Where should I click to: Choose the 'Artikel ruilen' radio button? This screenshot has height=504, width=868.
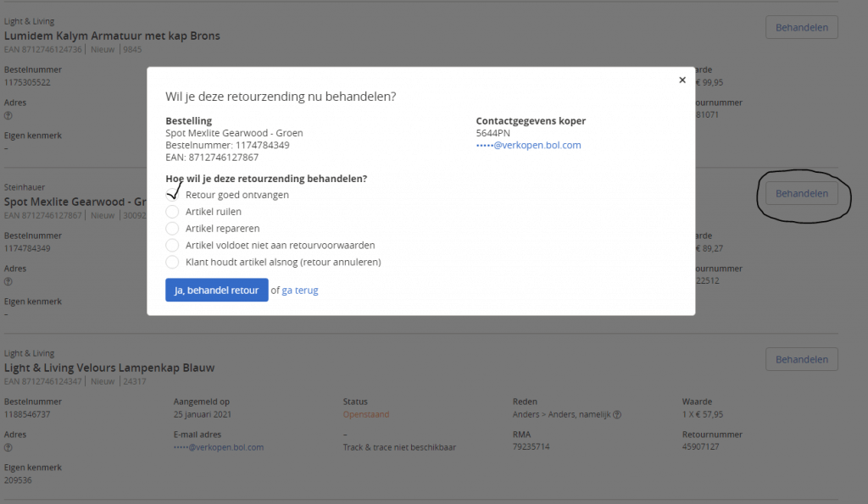(173, 212)
